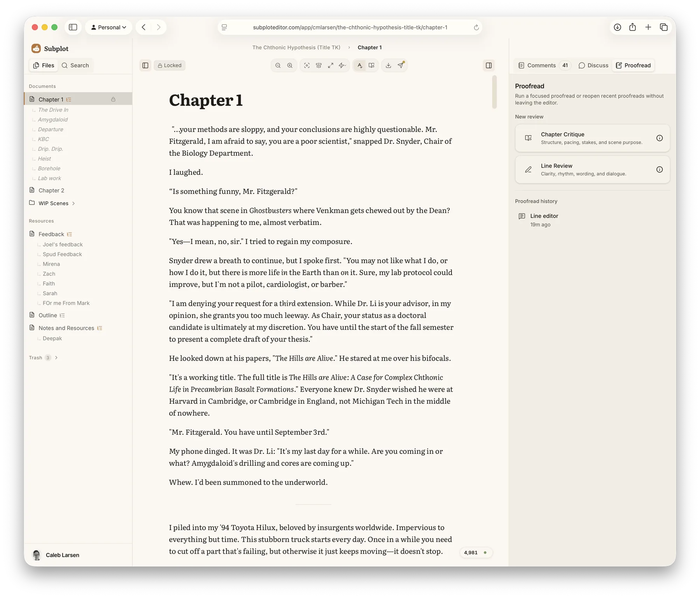Open the Outline document
Screen dimensions: 700x598
[47, 315]
